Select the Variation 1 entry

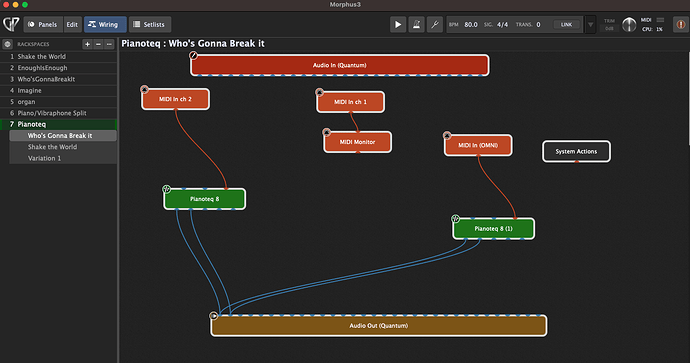pyautogui.click(x=63, y=158)
